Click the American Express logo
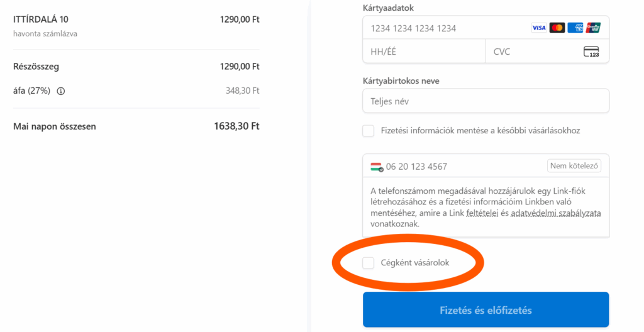The image size is (644, 332). pyautogui.click(x=575, y=28)
